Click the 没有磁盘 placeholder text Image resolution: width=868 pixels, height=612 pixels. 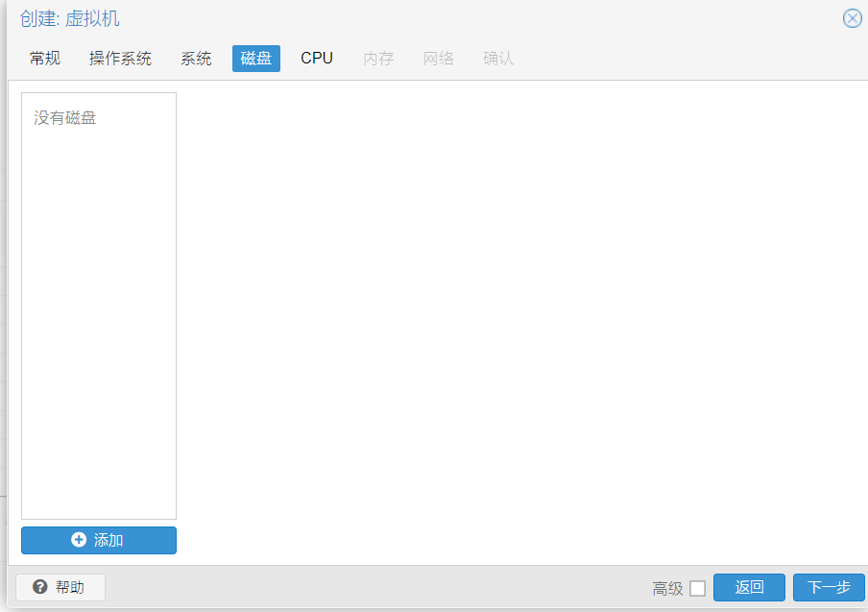[65, 118]
